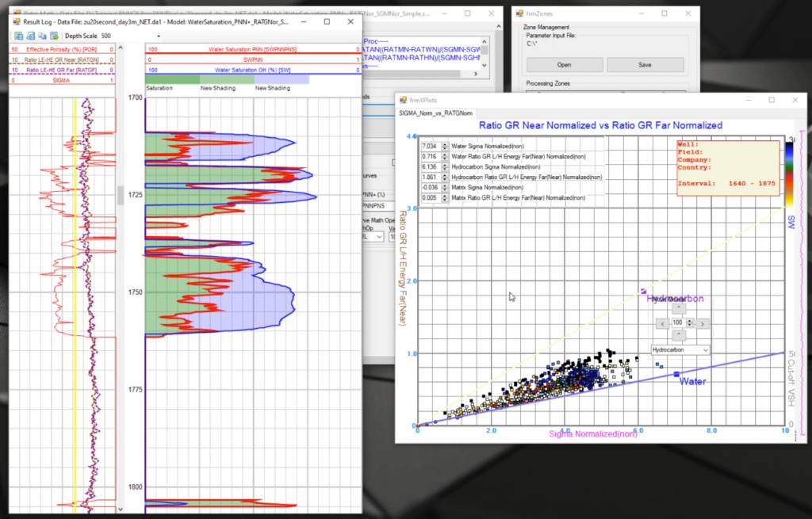Image resolution: width=812 pixels, height=519 pixels.
Task: Select Ratio LE-HE GR Far [RATGF] header
Action: point(62,70)
